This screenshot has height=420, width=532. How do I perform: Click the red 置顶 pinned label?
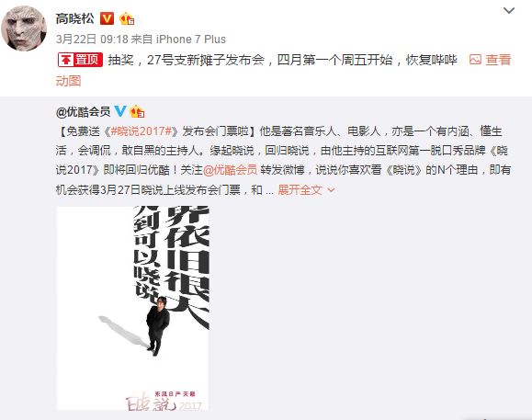click(80, 60)
